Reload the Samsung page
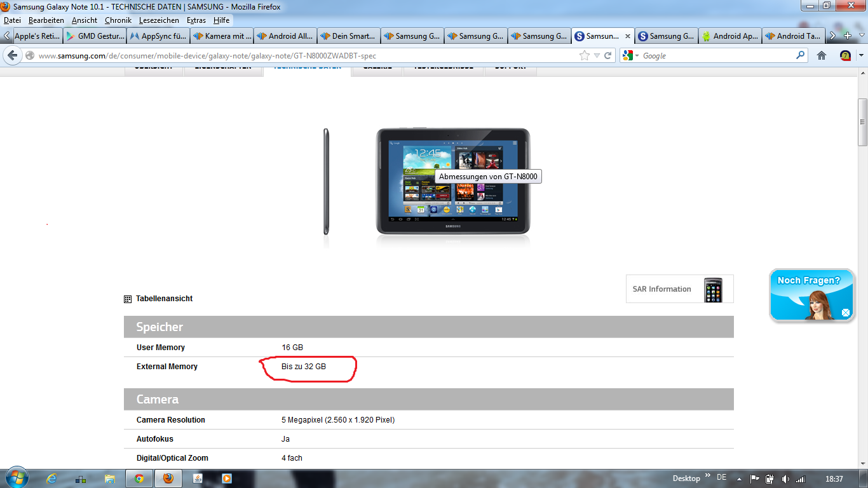The height and width of the screenshot is (488, 868). 608,56
